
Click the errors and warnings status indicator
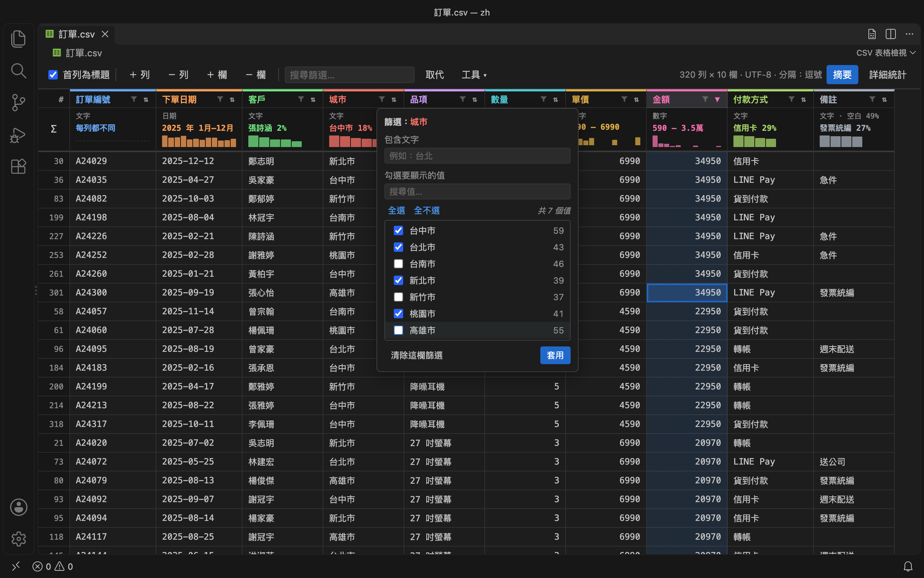tap(53, 566)
